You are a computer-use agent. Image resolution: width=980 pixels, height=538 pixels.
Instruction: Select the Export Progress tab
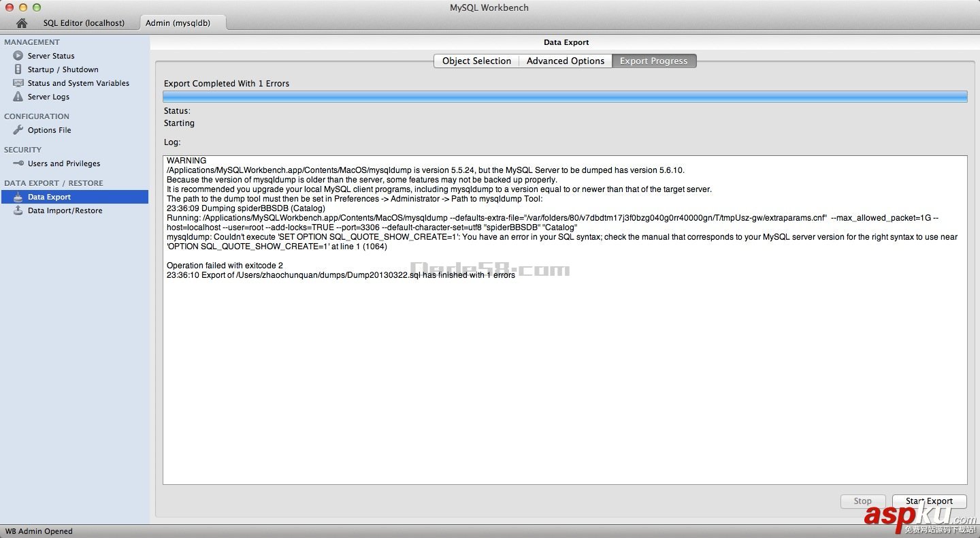(653, 61)
